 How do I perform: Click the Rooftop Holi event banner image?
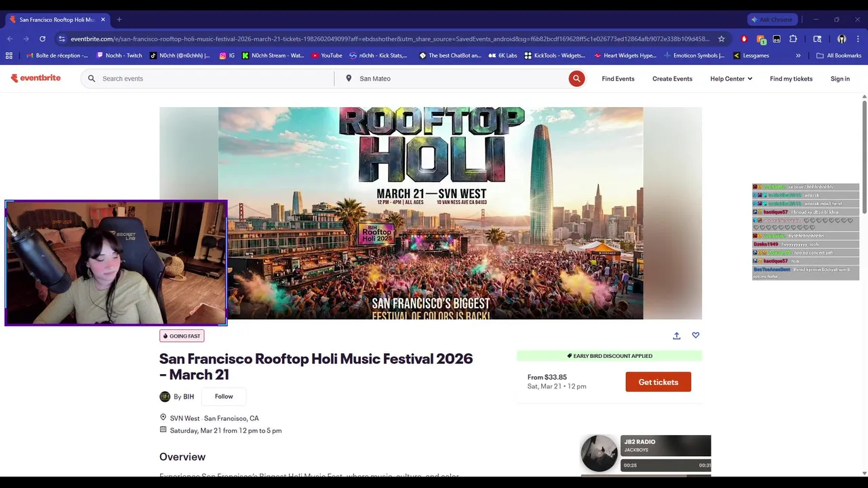click(x=431, y=213)
